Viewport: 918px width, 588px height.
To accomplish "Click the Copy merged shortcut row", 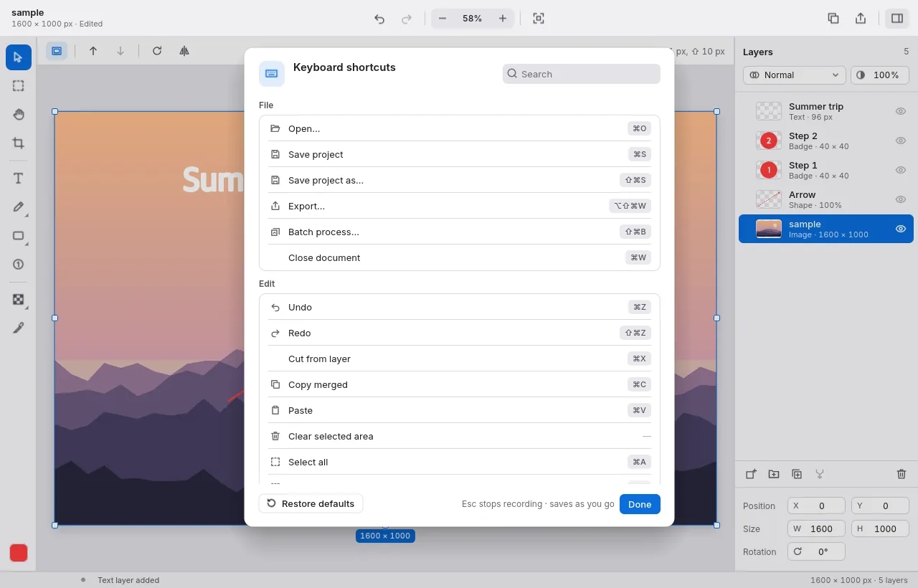I will click(x=460, y=384).
